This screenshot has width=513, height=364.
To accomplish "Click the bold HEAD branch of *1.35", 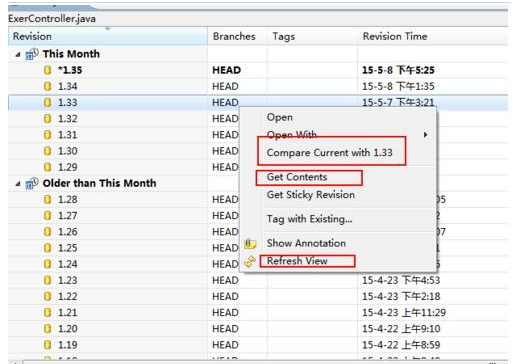I will (227, 70).
